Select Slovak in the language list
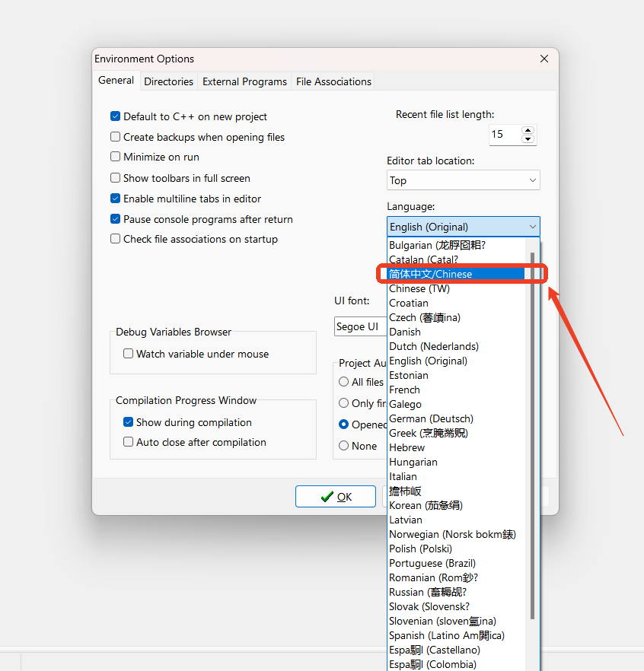 [x=456, y=607]
